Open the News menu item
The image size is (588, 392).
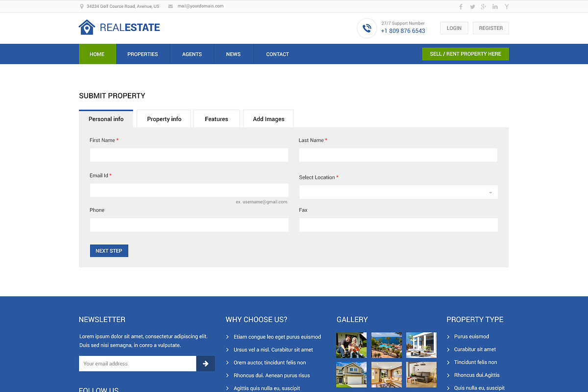pos(233,54)
